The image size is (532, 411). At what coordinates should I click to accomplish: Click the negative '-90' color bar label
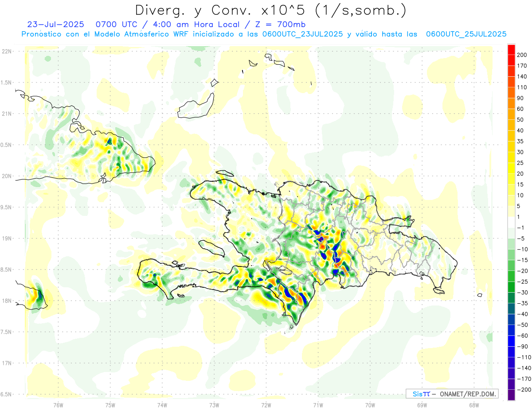(522, 347)
